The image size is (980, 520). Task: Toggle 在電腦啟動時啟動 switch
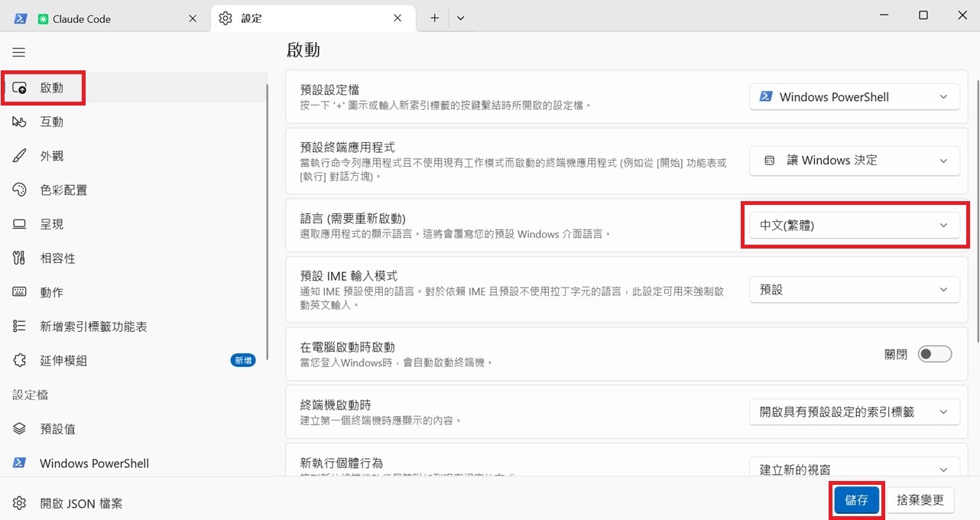[x=935, y=354]
